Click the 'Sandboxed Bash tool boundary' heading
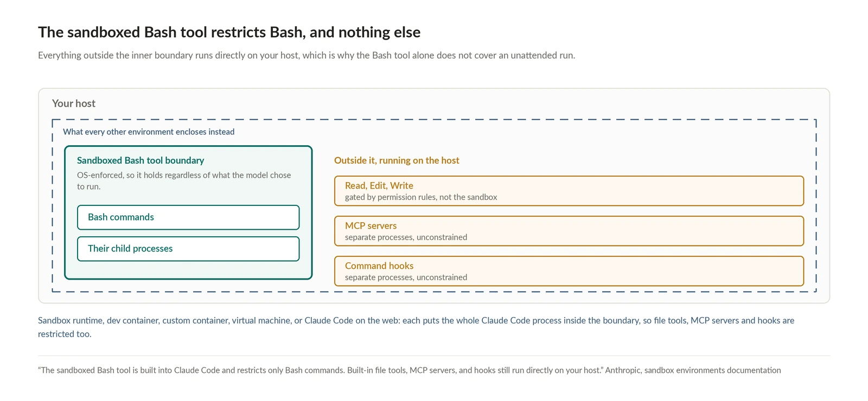 pyautogui.click(x=141, y=160)
